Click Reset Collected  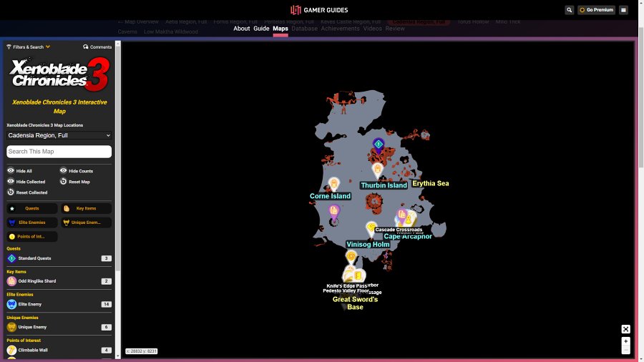pyautogui.click(x=27, y=192)
